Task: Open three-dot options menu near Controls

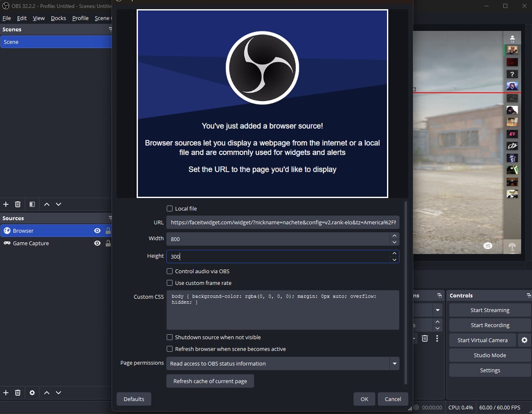Action: coord(437,338)
